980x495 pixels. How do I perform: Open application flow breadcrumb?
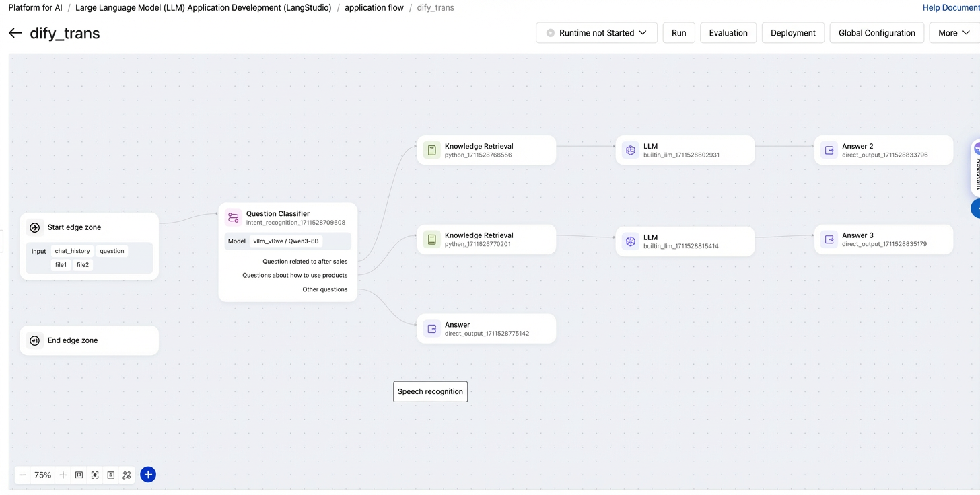(x=374, y=8)
